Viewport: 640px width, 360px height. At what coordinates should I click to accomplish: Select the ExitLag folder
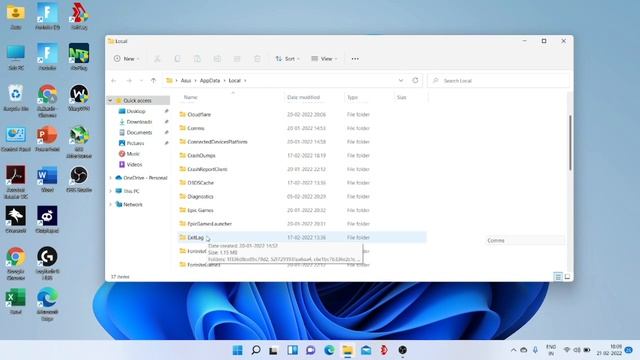click(x=302, y=238)
